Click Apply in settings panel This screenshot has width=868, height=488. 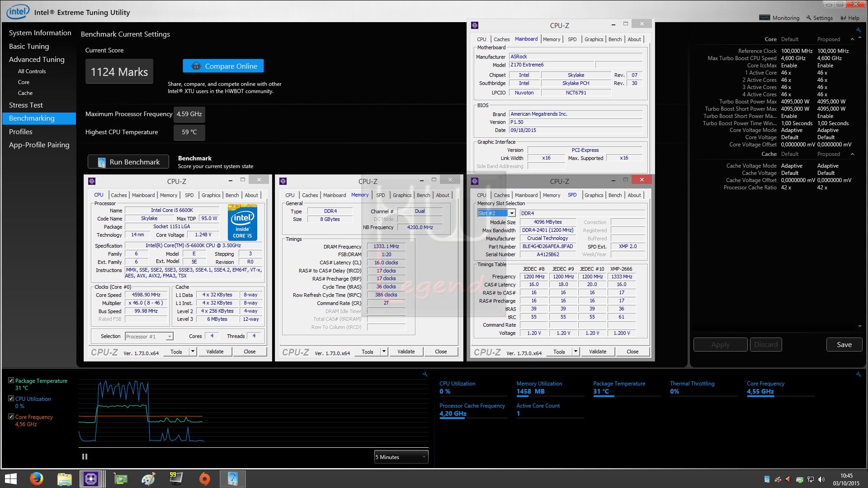pos(720,344)
